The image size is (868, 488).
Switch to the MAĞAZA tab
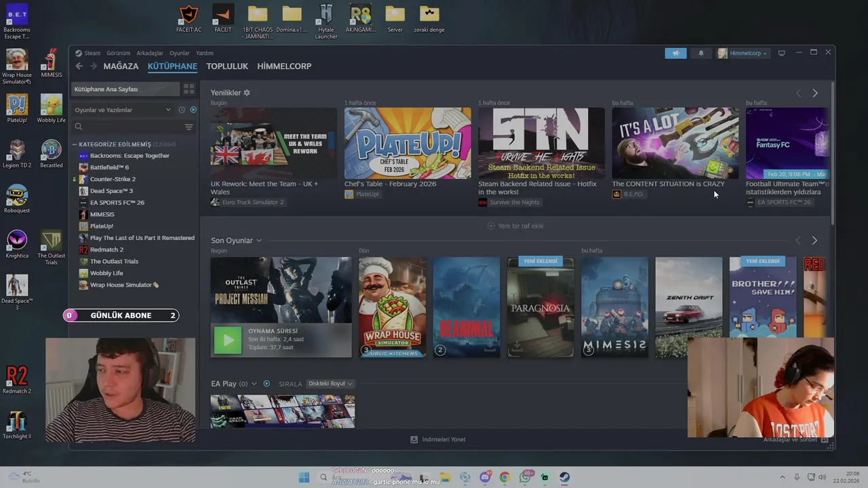[121, 66]
